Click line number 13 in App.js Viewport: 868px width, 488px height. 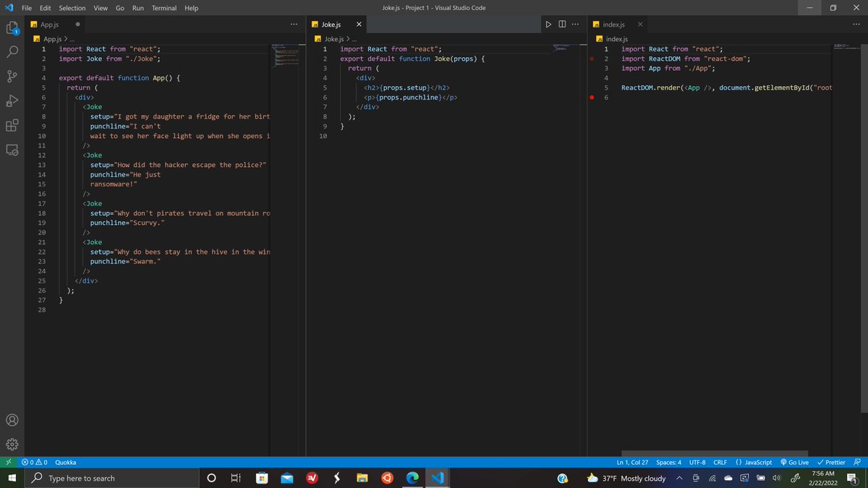(41, 165)
